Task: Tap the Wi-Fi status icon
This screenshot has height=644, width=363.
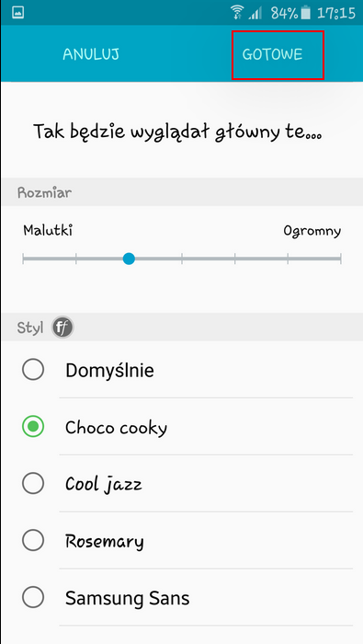Action: 237,13
